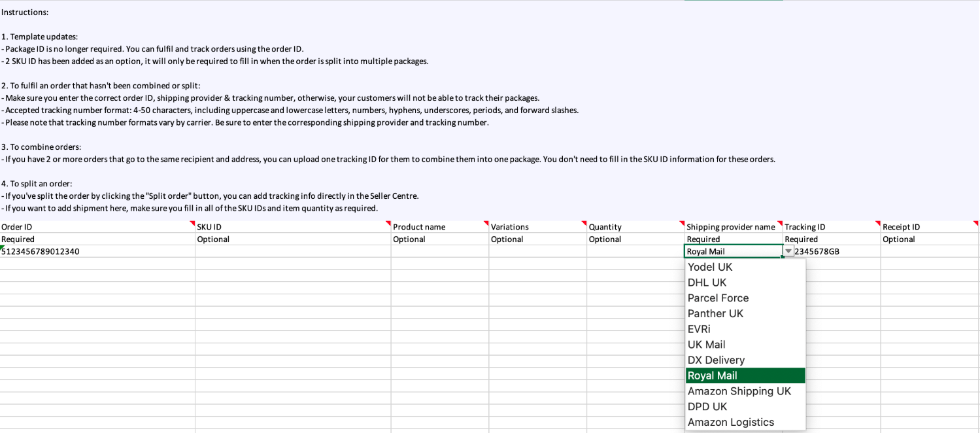Select the SKU ID header cell
Viewport: 980px width, 433px height.
coord(293,227)
